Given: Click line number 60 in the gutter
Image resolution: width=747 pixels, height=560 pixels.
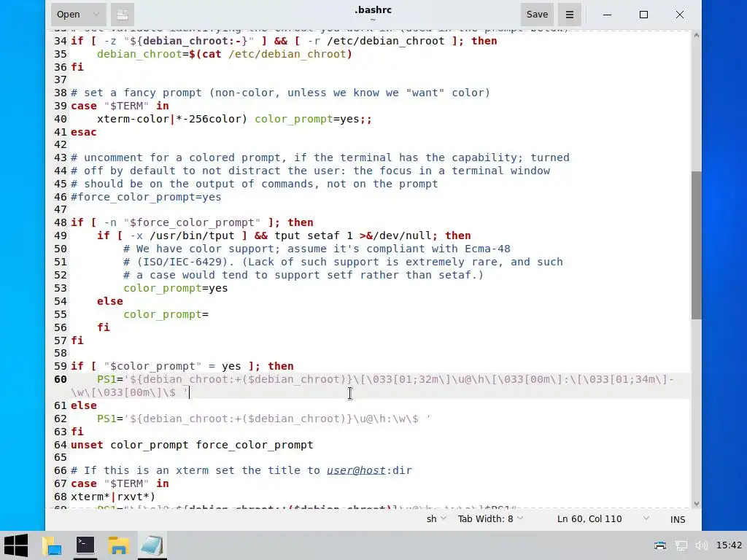Looking at the screenshot, I should (x=60, y=379).
